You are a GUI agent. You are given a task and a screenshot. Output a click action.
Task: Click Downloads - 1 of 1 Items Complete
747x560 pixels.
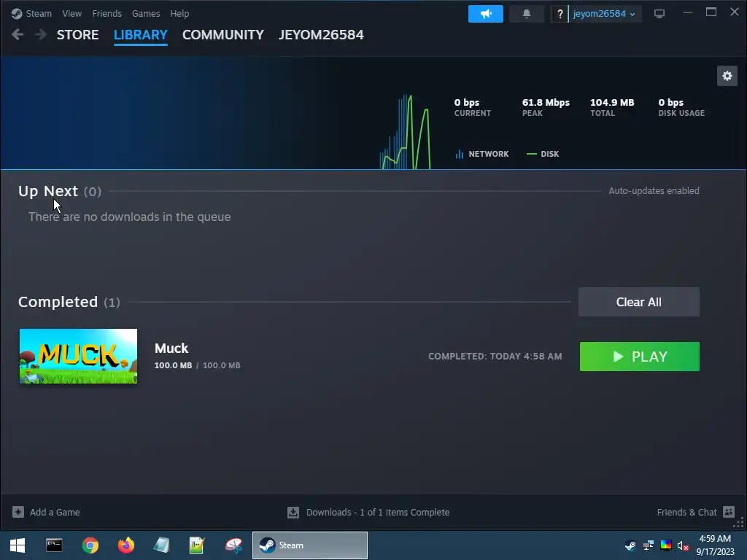(378, 513)
